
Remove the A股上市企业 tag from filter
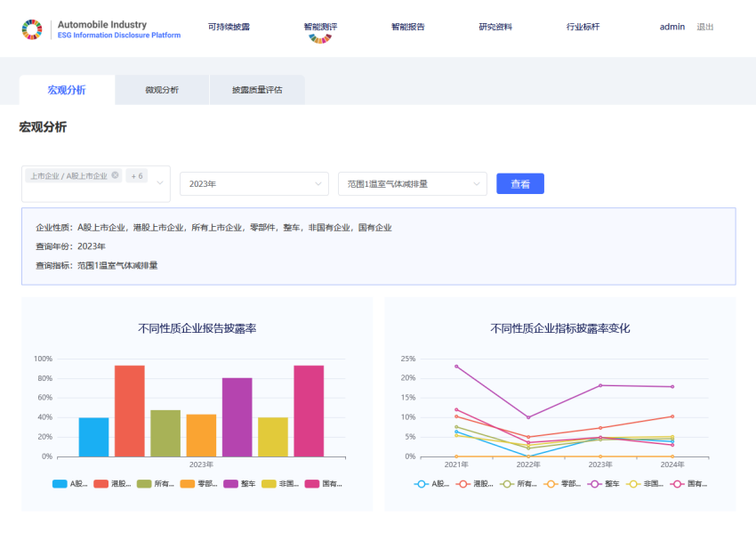[115, 175]
